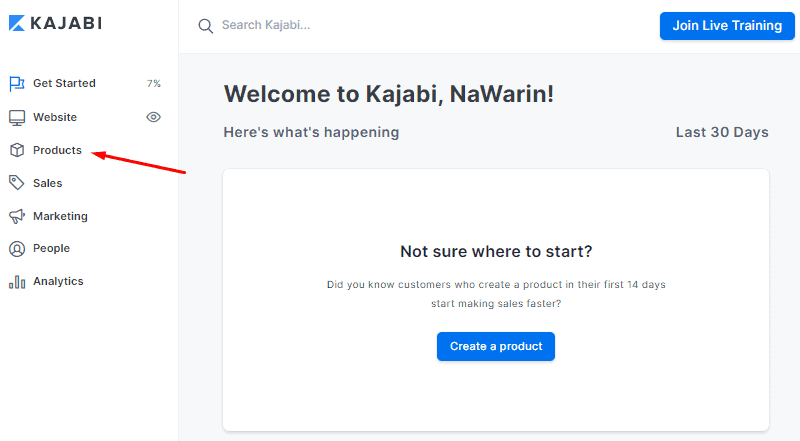Click the Join Live Training button
The width and height of the screenshot is (800, 441).
(x=727, y=26)
